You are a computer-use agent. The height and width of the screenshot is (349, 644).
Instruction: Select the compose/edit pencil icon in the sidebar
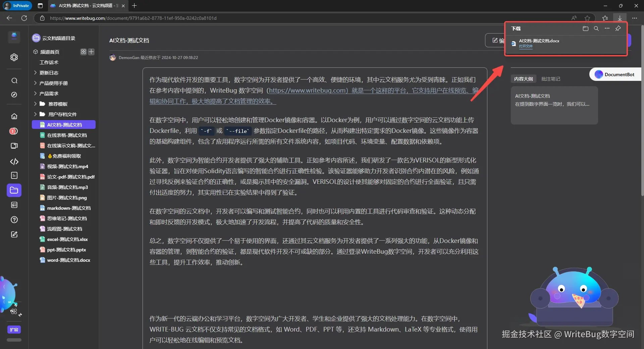point(14,235)
